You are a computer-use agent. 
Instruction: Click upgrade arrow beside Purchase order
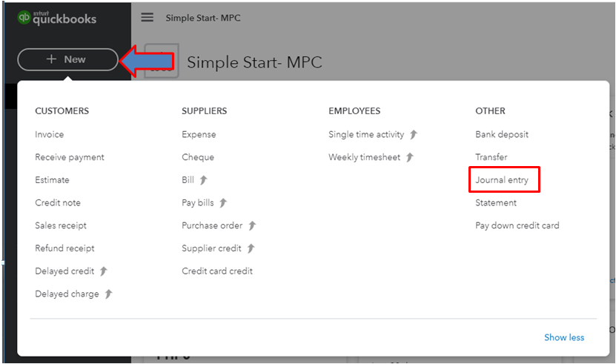tap(252, 225)
